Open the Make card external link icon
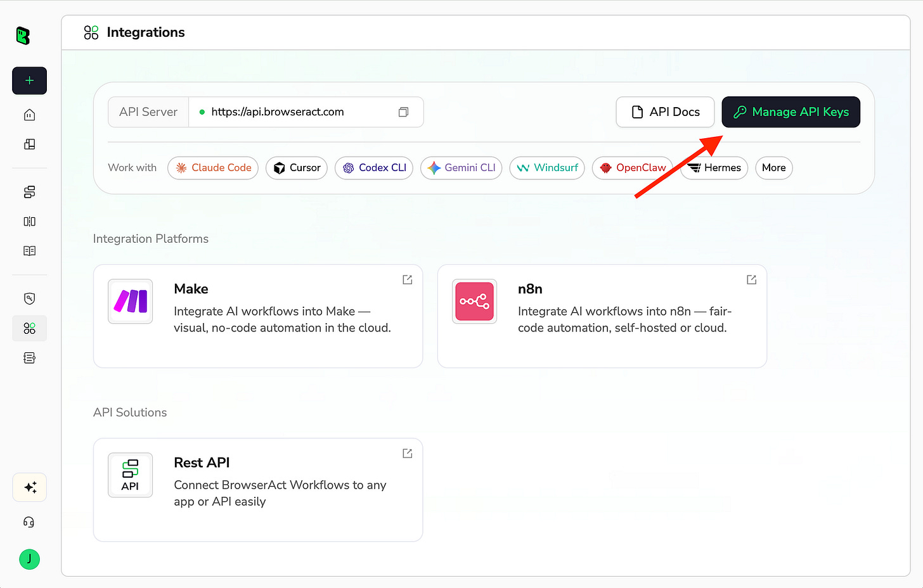This screenshot has width=923, height=588. [x=408, y=279]
